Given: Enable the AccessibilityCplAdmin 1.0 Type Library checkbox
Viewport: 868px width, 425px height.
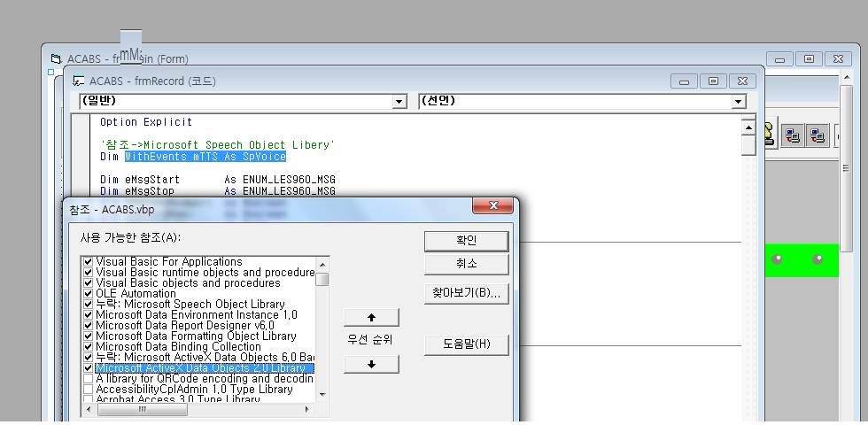Looking at the screenshot, I should coord(88,390).
